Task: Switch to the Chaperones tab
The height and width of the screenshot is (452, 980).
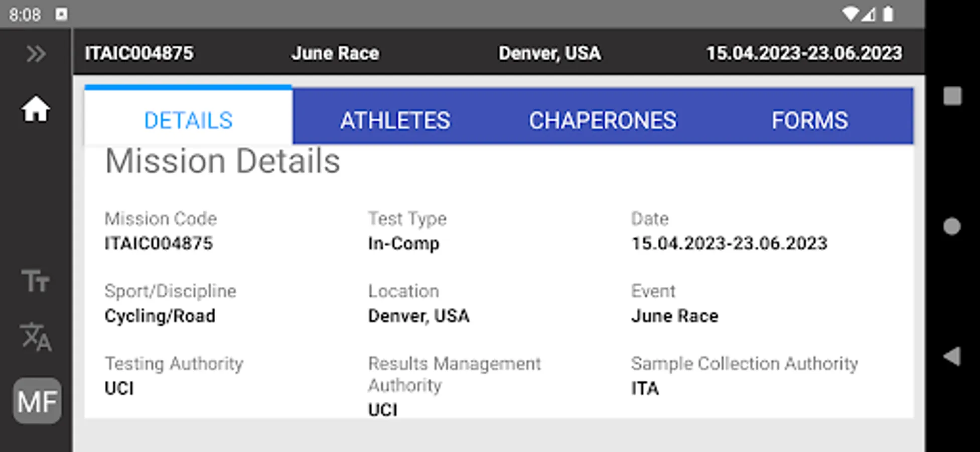Action: 602,121
